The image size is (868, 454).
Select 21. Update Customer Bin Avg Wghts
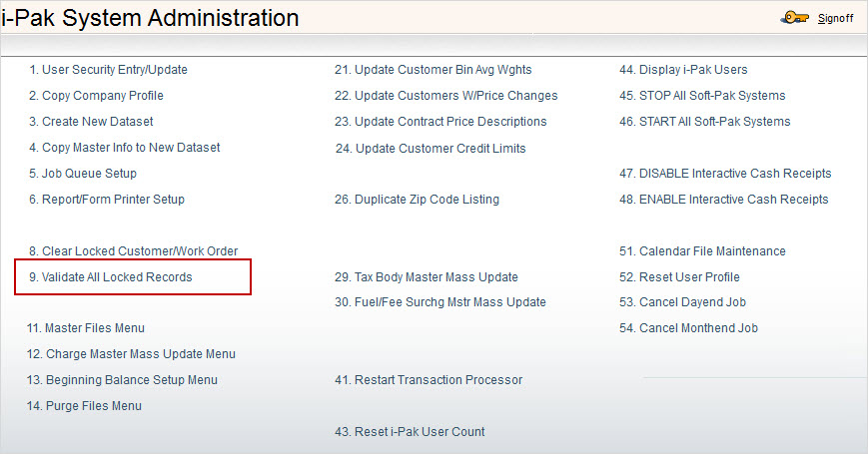click(x=433, y=70)
